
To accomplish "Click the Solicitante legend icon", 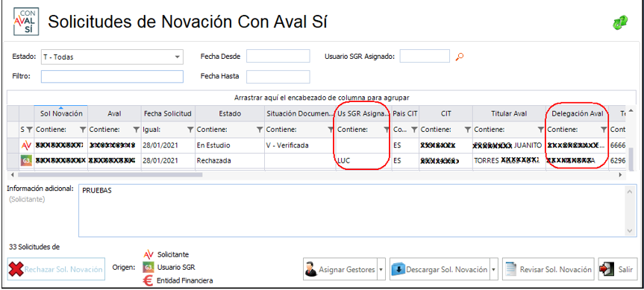I will click(x=149, y=255).
